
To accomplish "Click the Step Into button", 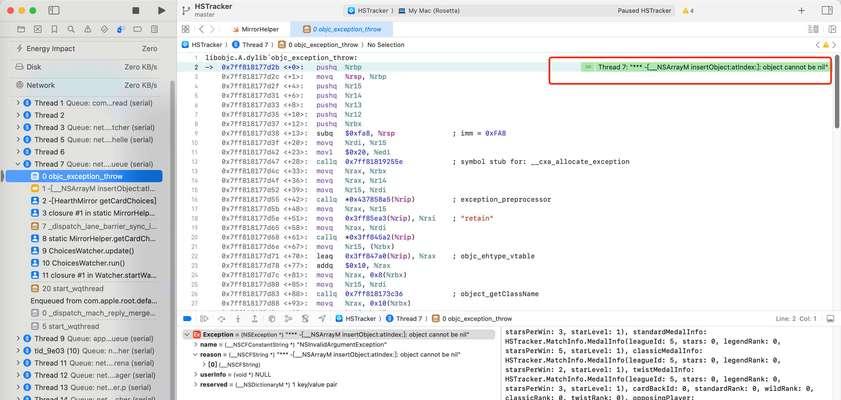I will tap(238, 318).
